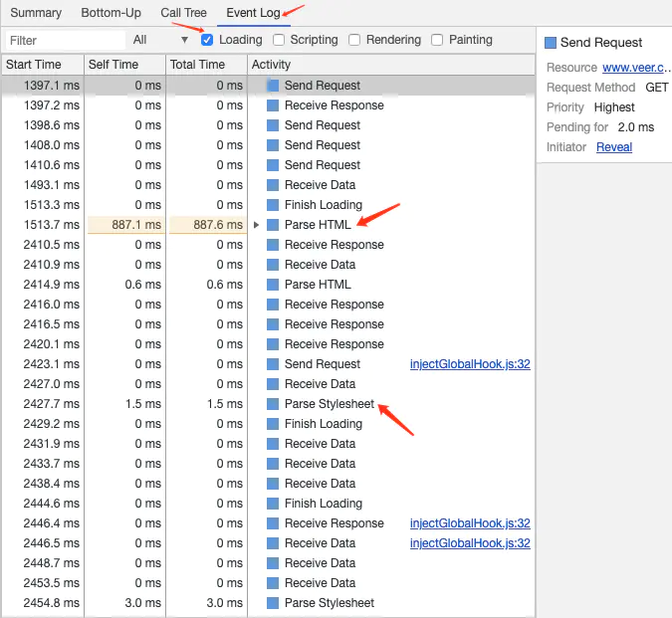Click the swatch icon of Receive Data 2438.4 ms
Image resolution: width=672 pixels, height=618 pixels.
tap(273, 484)
